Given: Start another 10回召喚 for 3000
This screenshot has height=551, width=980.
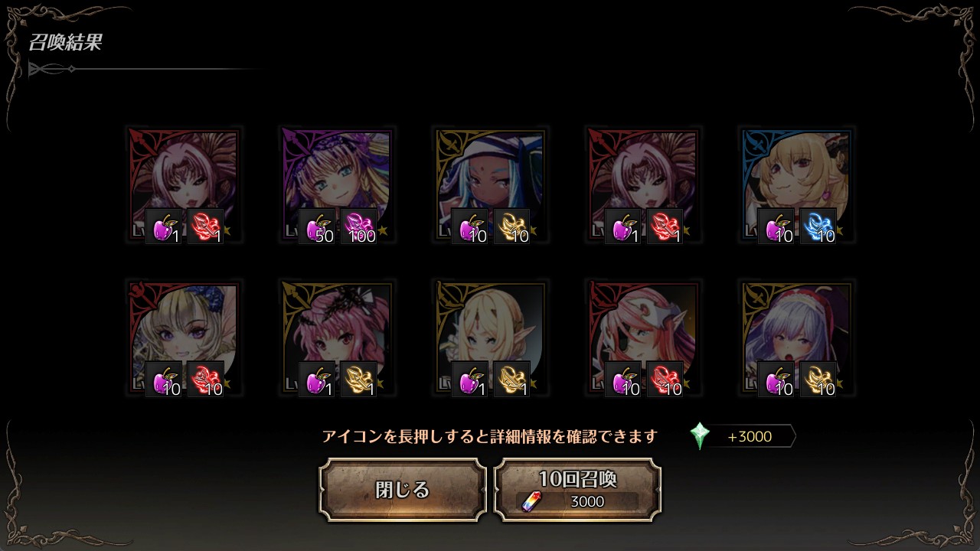Looking at the screenshot, I should click(577, 490).
